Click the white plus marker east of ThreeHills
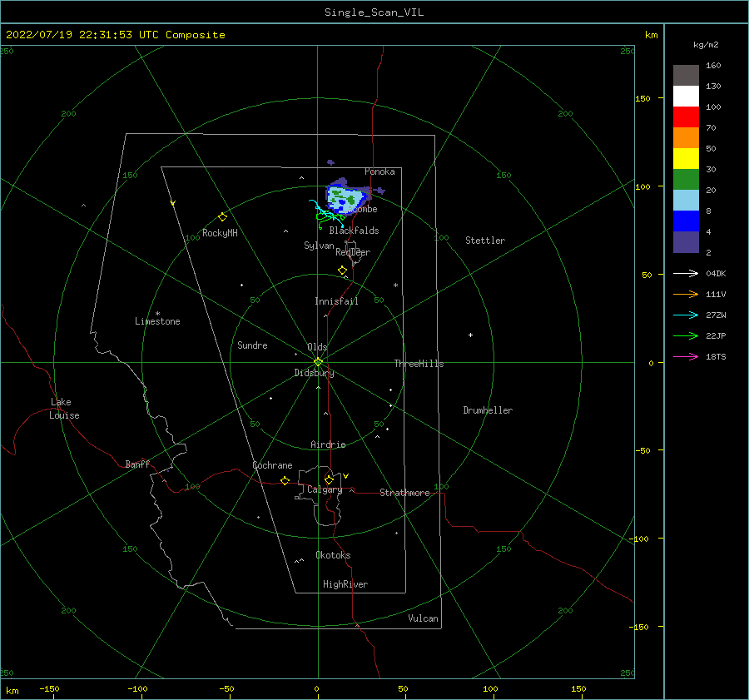The width and height of the screenshot is (749, 700). point(470,335)
